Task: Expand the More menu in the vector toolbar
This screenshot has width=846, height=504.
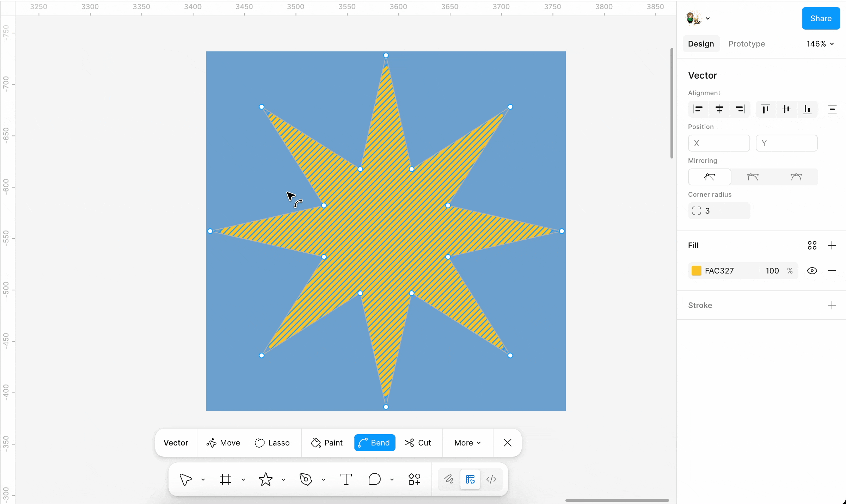Action: [x=467, y=443]
